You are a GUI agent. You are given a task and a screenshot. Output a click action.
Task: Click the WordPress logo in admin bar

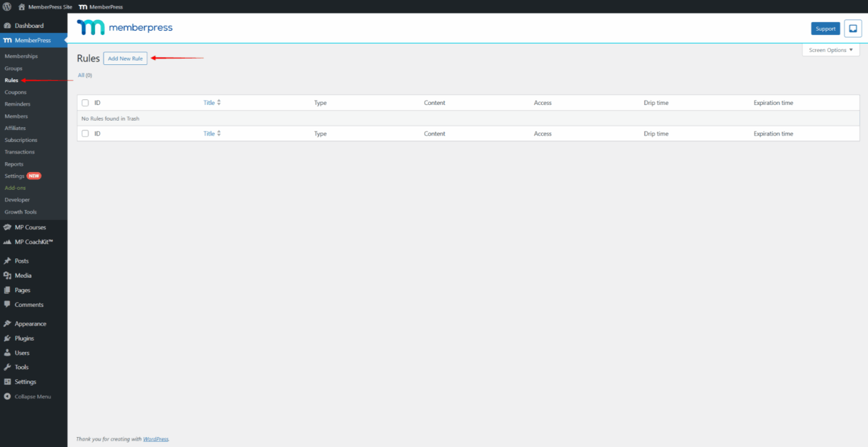pos(7,6)
